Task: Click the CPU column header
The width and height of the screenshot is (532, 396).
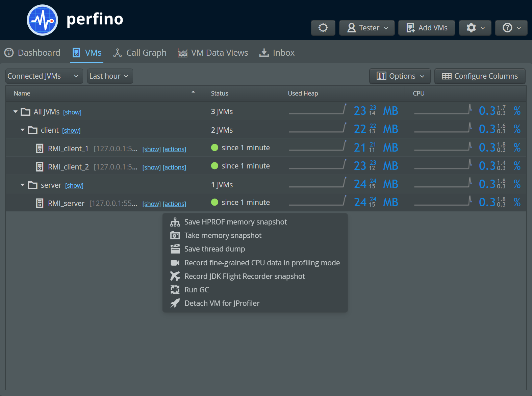Action: pos(465,94)
